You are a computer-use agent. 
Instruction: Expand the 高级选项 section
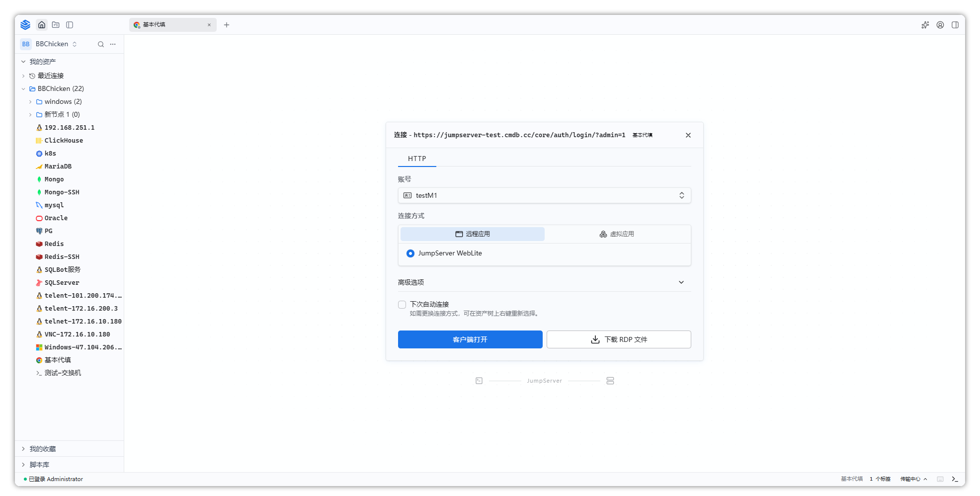544,282
